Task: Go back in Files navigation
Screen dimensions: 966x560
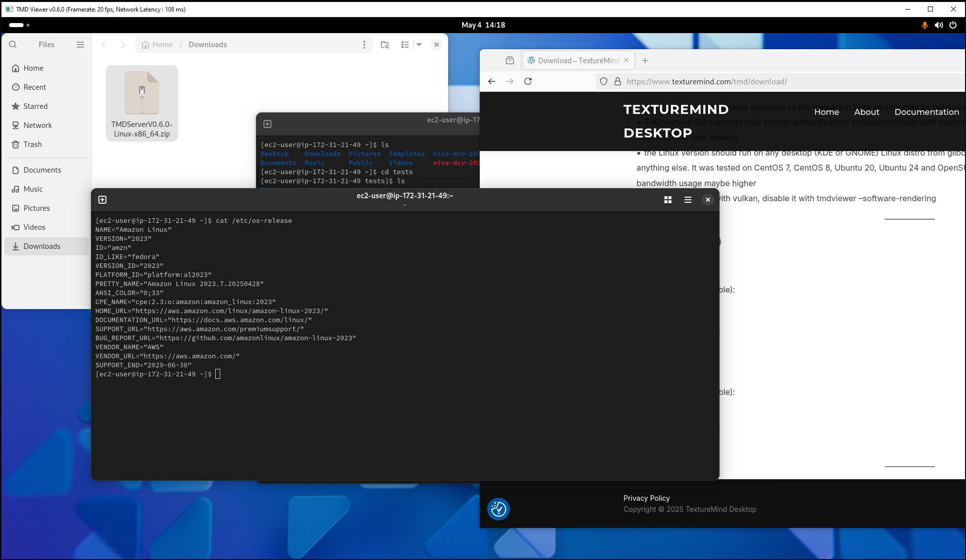Action: [x=104, y=45]
